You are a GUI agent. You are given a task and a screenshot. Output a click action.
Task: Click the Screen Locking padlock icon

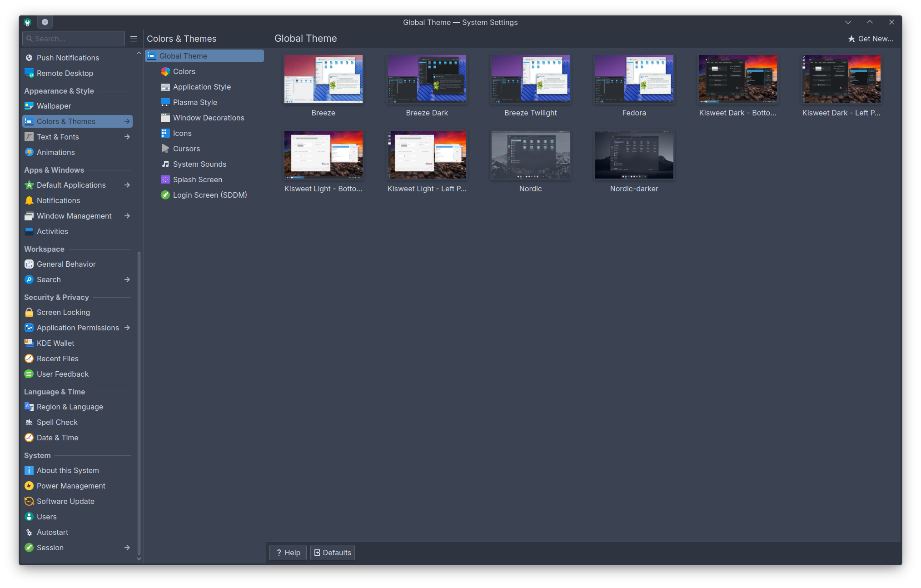[29, 312]
